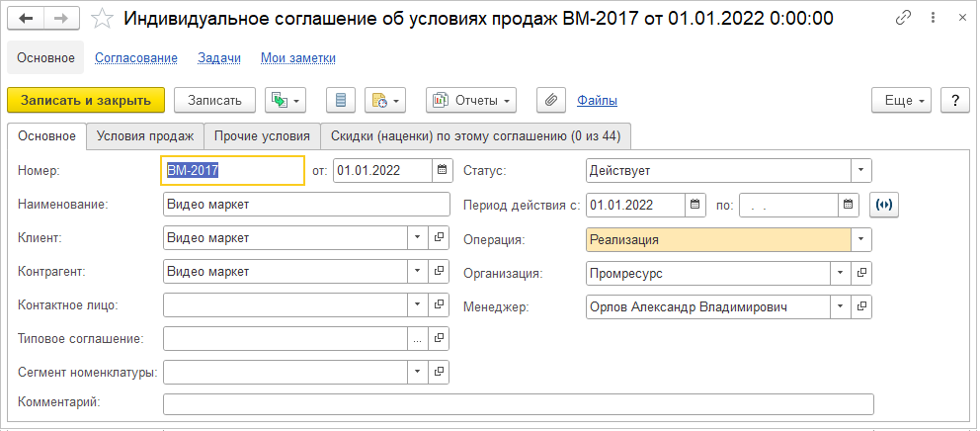Open the Отчеты dropdown menu
The image size is (980, 431).
[471, 100]
